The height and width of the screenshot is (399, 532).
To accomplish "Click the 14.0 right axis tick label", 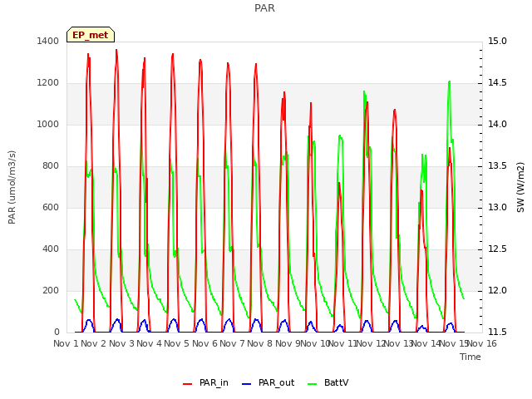I will coord(497,124).
